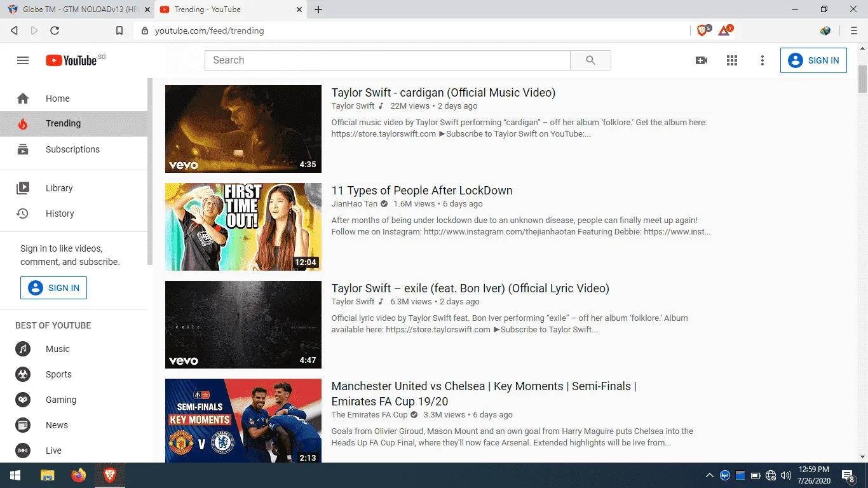Open the three-dot settings menu

coord(763,60)
